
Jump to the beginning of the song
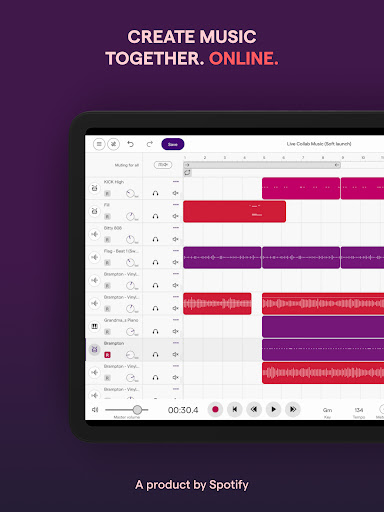pyautogui.click(x=235, y=409)
